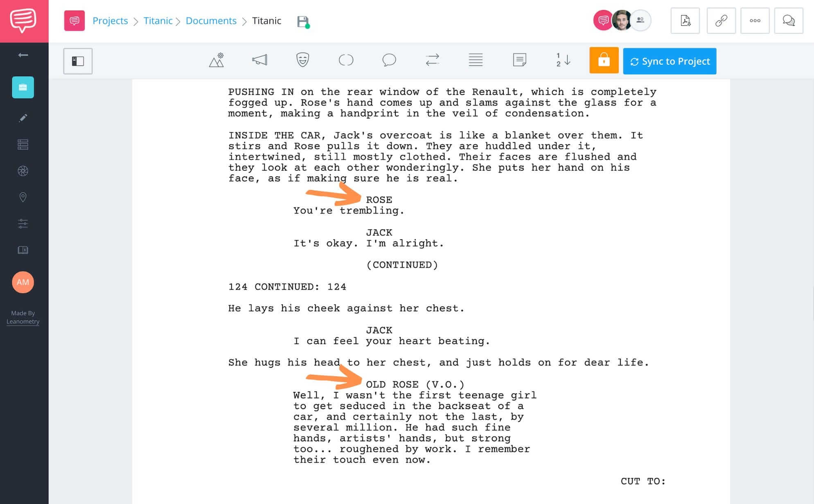Click the exchange/transition arrows icon
Image resolution: width=814 pixels, height=504 pixels.
coord(432,61)
